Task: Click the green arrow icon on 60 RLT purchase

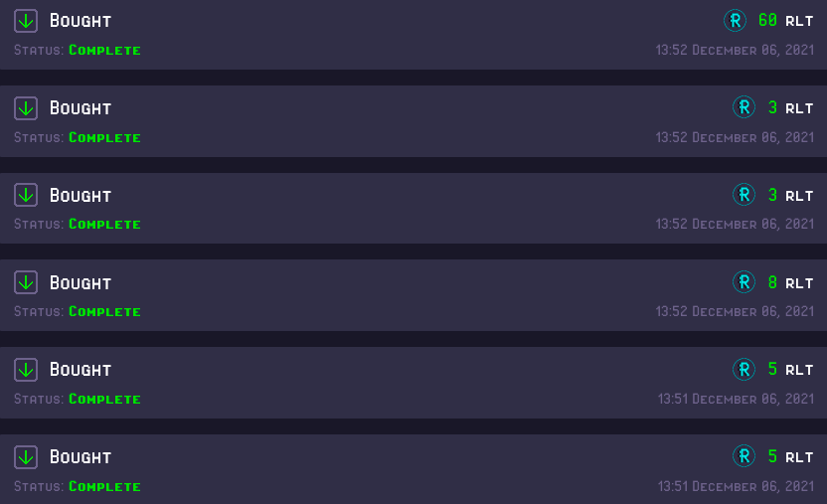Action: coord(25,21)
